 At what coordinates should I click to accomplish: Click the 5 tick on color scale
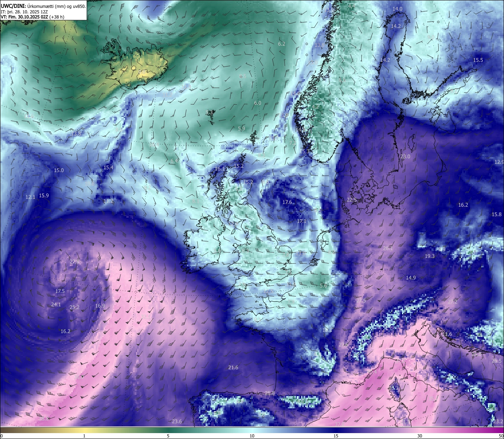click(168, 436)
